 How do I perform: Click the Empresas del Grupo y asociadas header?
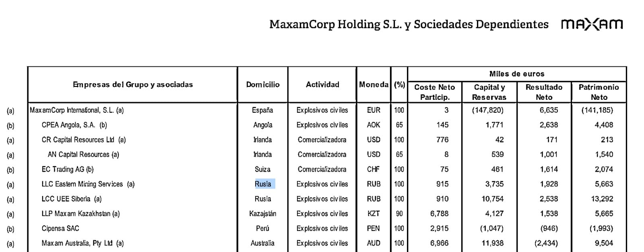(x=132, y=85)
